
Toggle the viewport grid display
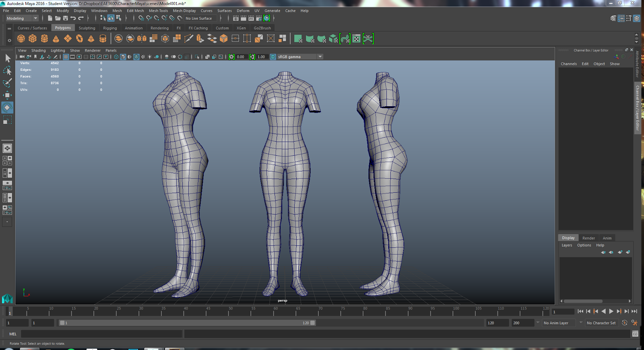(x=66, y=57)
